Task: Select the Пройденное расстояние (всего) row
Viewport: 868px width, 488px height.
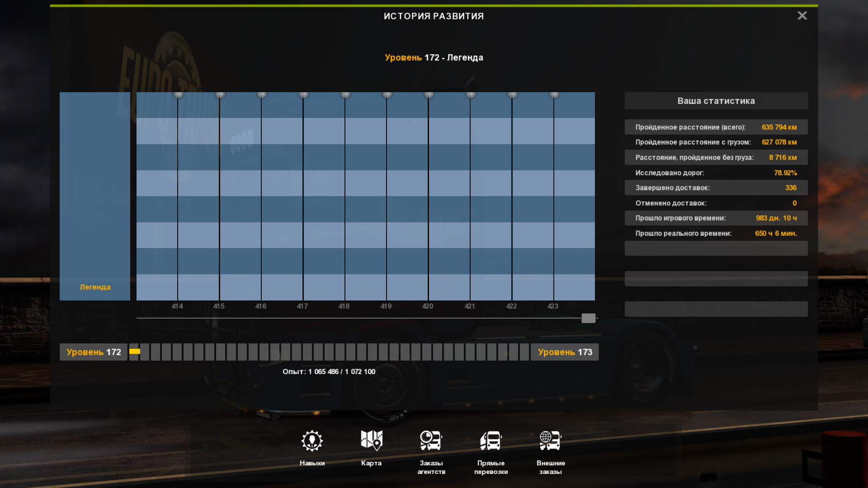Action: tap(716, 127)
